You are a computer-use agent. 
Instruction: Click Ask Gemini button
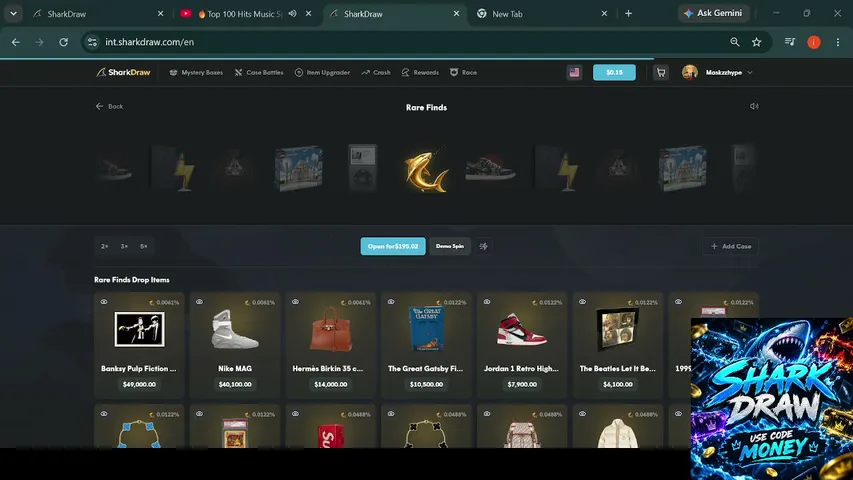(713, 13)
